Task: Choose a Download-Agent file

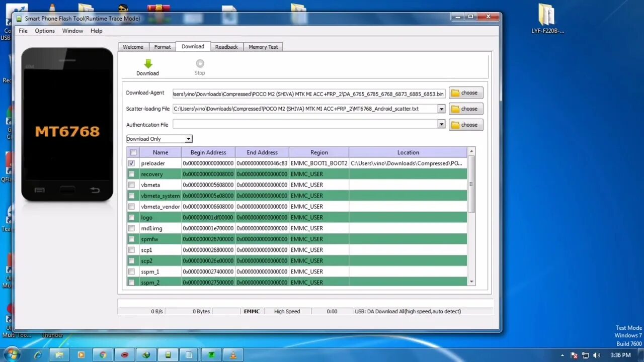Action: 466,93
